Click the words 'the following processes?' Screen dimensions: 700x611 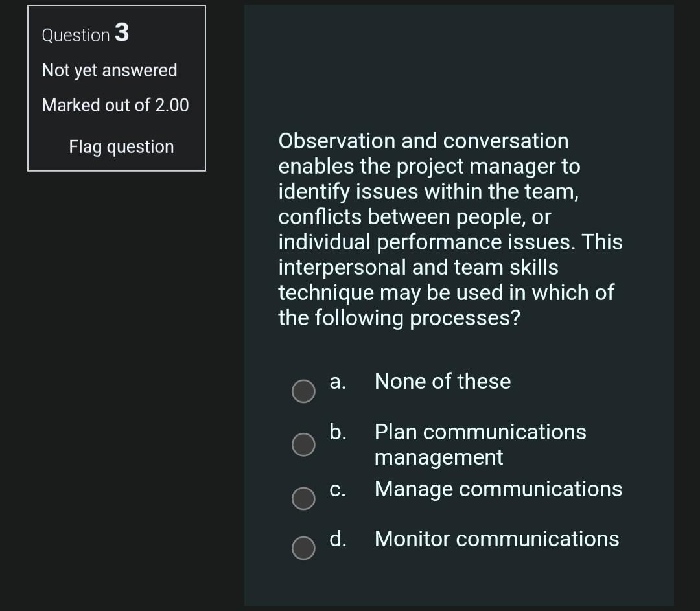coord(399,318)
